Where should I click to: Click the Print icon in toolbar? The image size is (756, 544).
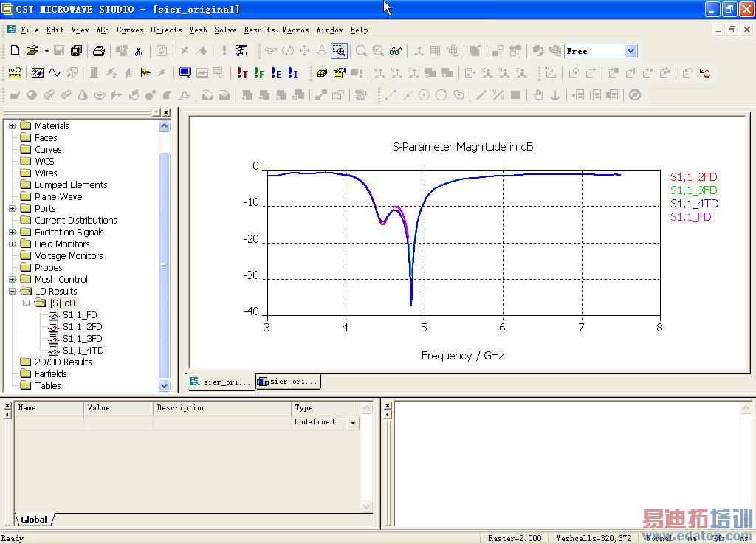click(x=99, y=51)
